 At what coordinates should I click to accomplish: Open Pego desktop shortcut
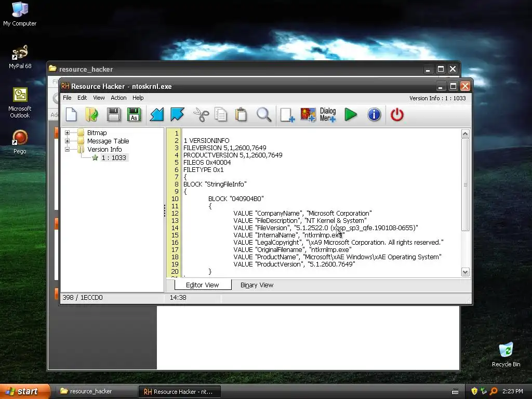pyautogui.click(x=20, y=142)
